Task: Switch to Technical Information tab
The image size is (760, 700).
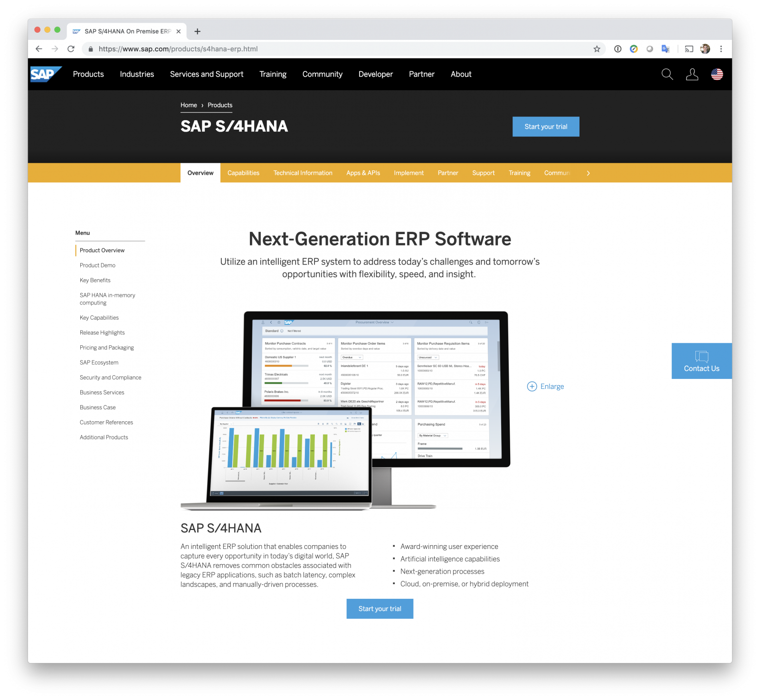Action: [x=303, y=173]
